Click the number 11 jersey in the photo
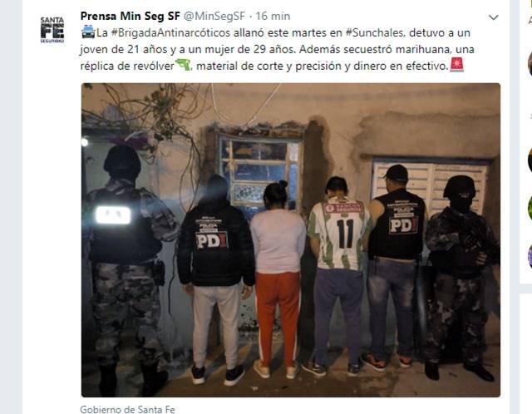Viewport: 532px width, 414px height. [338, 234]
